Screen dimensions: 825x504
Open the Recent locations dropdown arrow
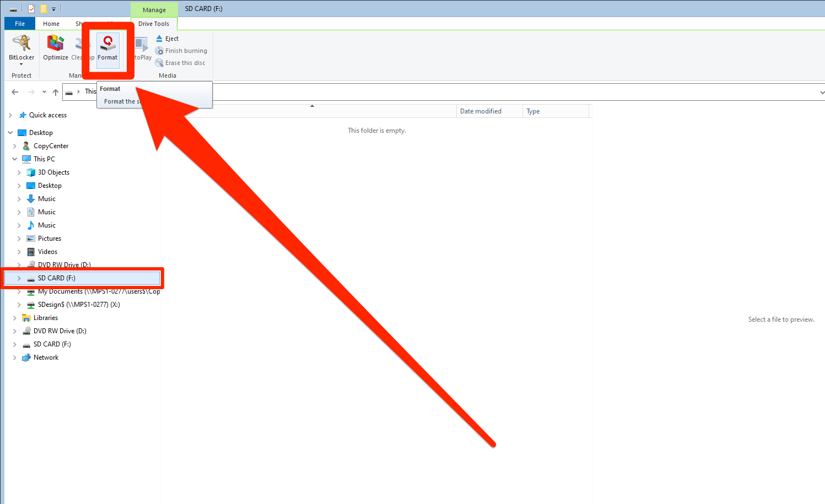tap(44, 92)
